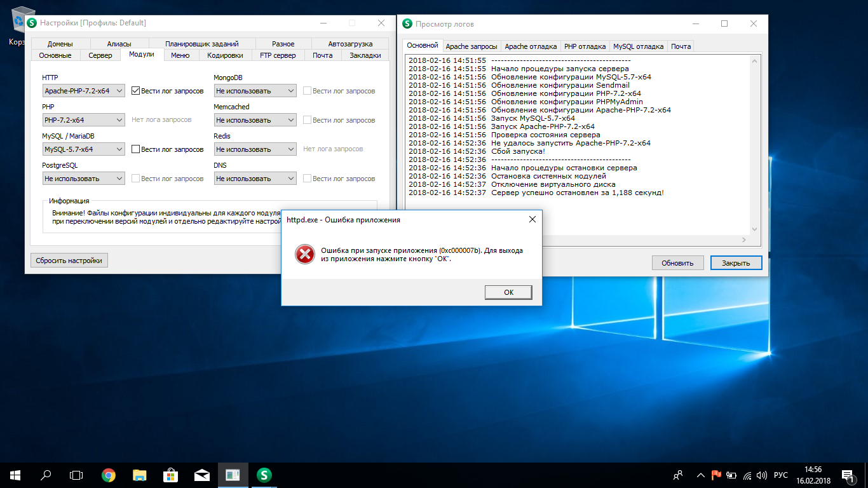The height and width of the screenshot is (488, 868).
Task: Open the Mail app in the taskbar
Action: 202,475
